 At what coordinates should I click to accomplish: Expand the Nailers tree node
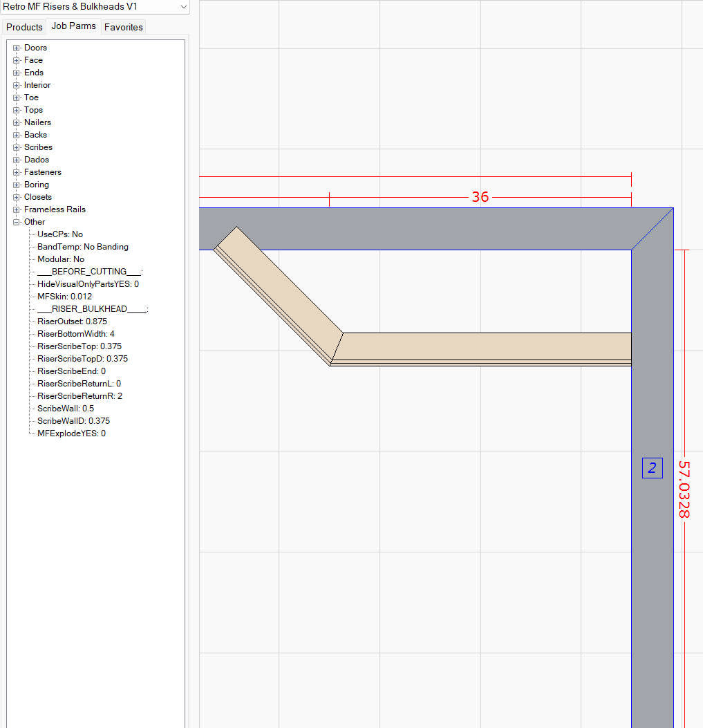coord(15,122)
